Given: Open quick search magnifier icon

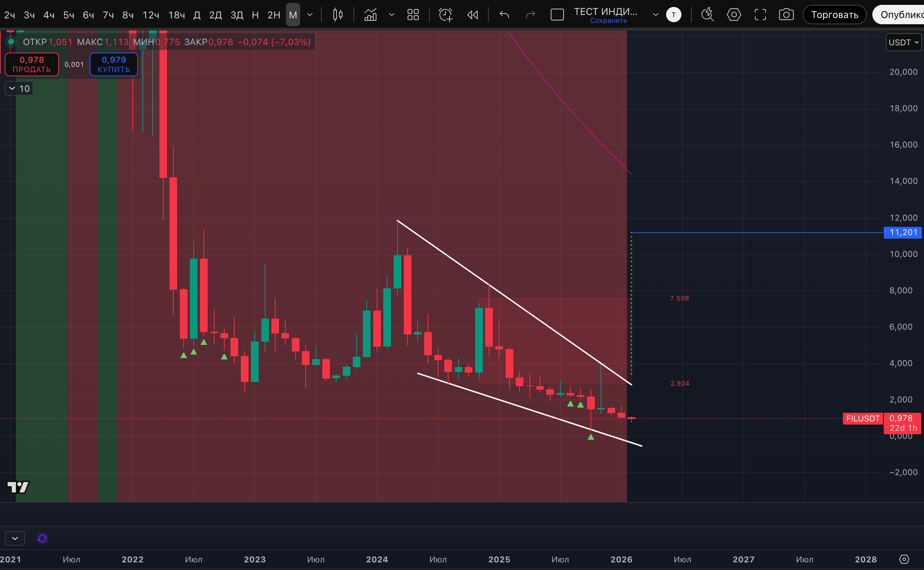Looking at the screenshot, I should [707, 15].
